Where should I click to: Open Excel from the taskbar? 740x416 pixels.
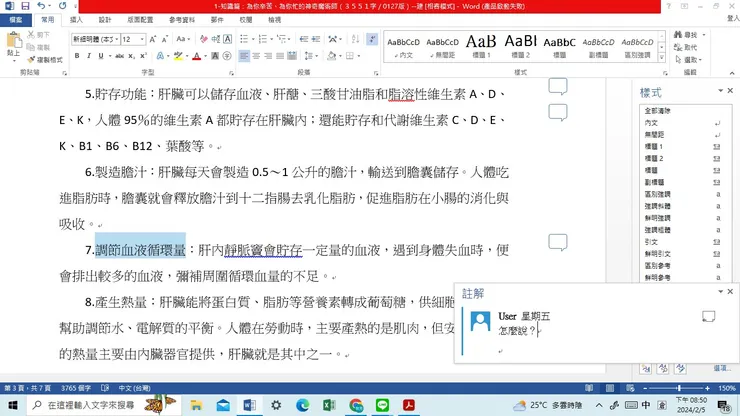click(x=329, y=405)
